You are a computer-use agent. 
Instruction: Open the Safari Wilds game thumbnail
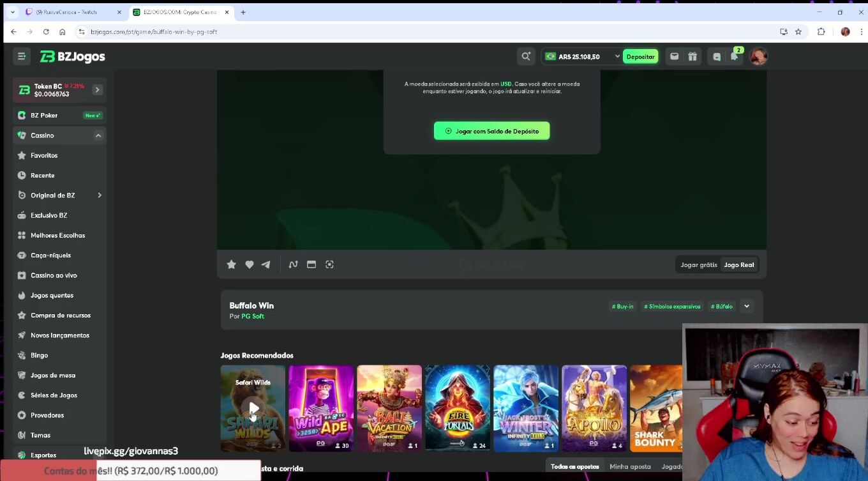253,408
